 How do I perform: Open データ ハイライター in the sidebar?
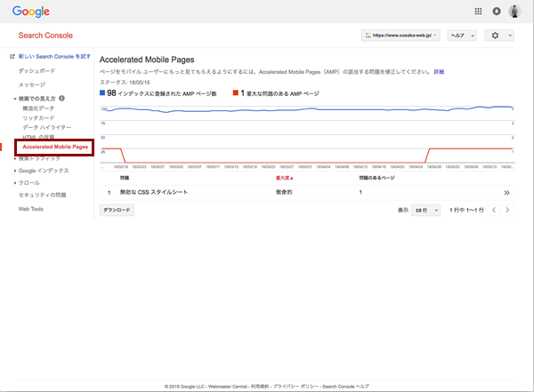click(x=46, y=127)
